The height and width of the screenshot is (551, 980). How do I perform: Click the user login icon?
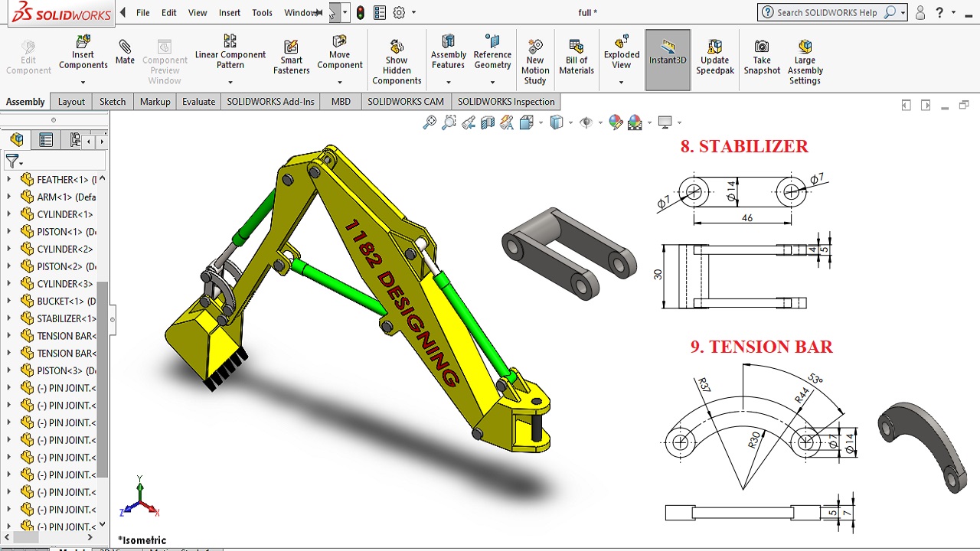[920, 13]
